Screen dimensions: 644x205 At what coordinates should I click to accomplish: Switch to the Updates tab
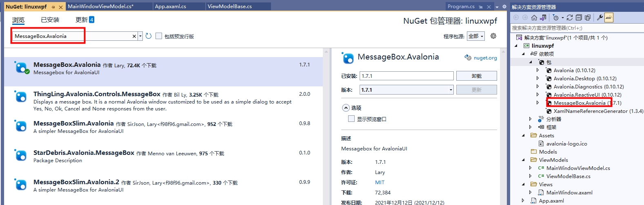click(85, 20)
